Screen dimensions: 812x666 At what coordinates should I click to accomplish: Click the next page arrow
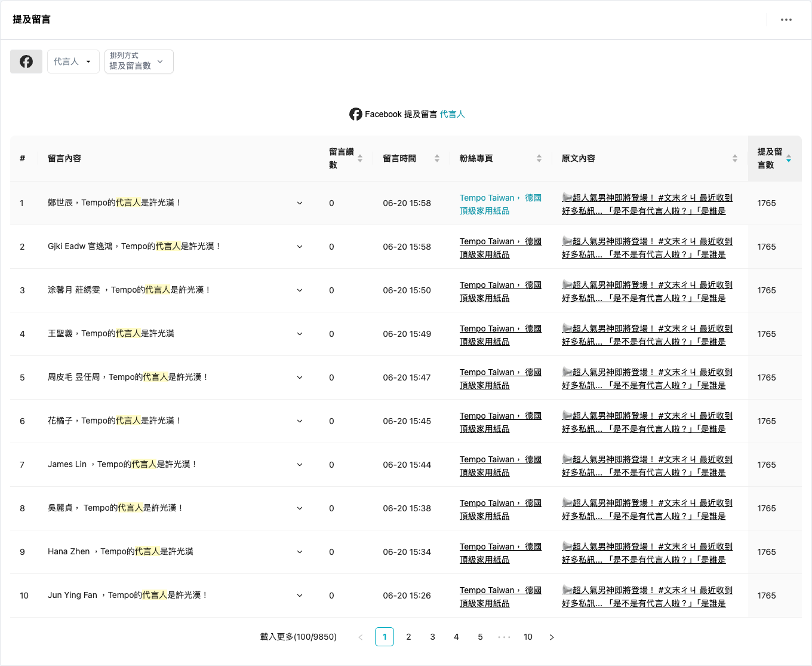point(552,637)
